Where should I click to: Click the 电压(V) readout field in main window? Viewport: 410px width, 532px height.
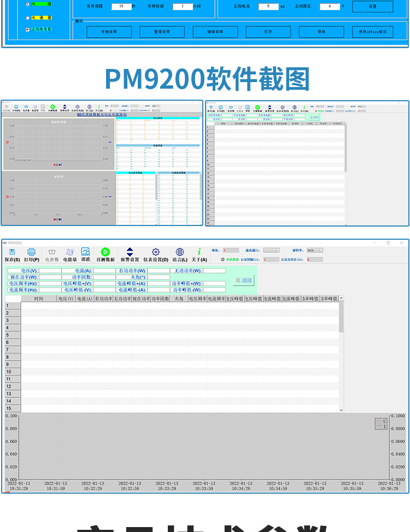pos(50,271)
